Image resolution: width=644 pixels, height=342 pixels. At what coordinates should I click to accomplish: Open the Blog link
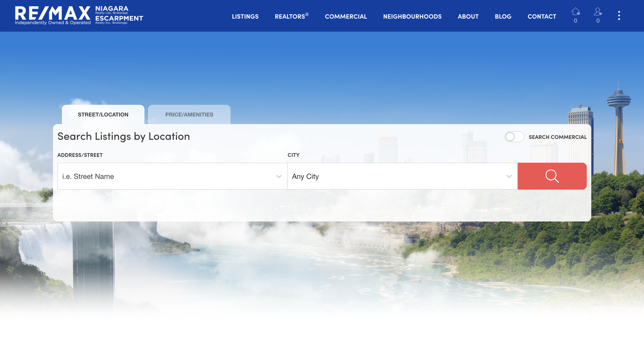[x=503, y=17]
